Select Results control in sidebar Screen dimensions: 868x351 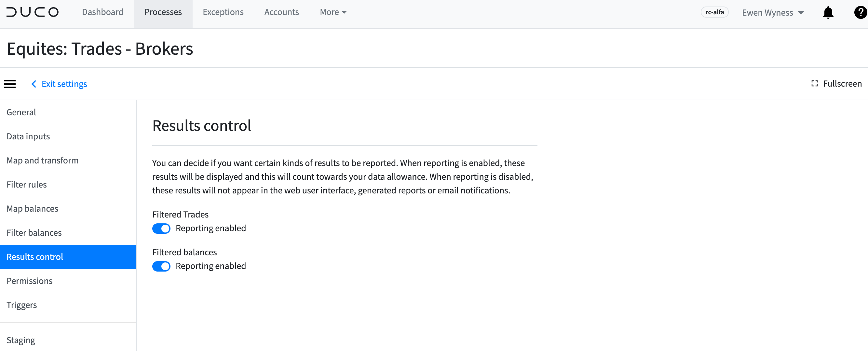click(68, 257)
